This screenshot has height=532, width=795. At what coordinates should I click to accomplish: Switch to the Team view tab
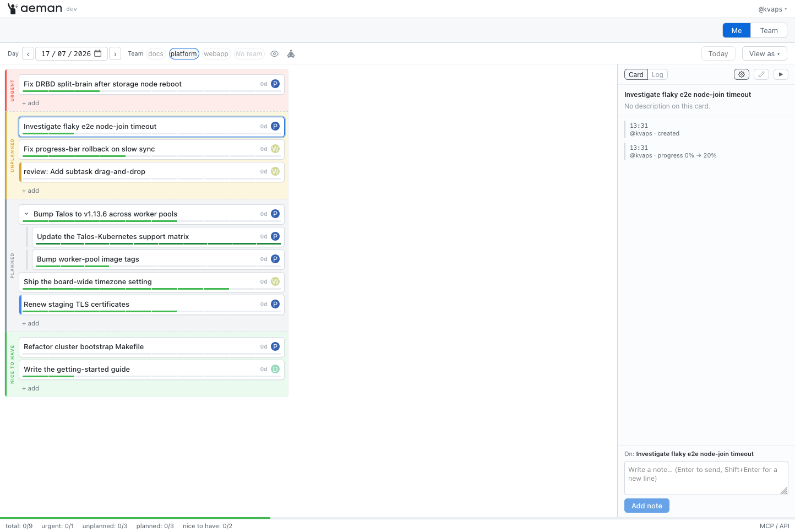(769, 30)
